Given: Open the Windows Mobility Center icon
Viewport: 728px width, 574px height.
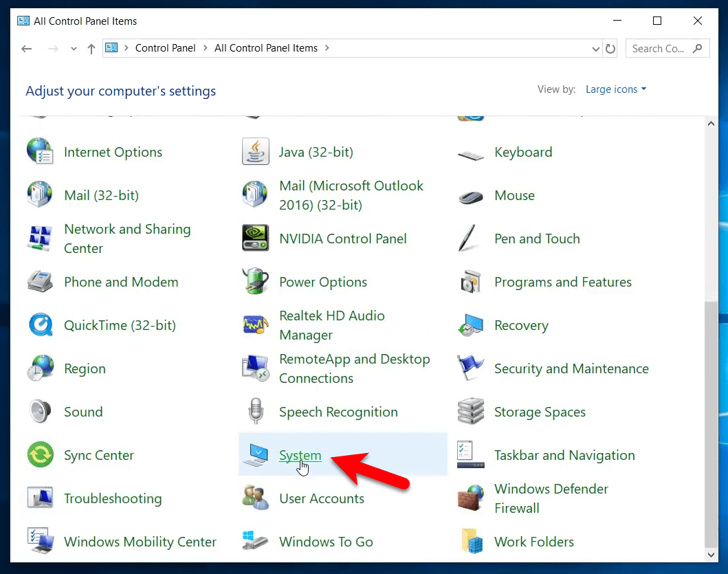Looking at the screenshot, I should (x=40, y=541).
